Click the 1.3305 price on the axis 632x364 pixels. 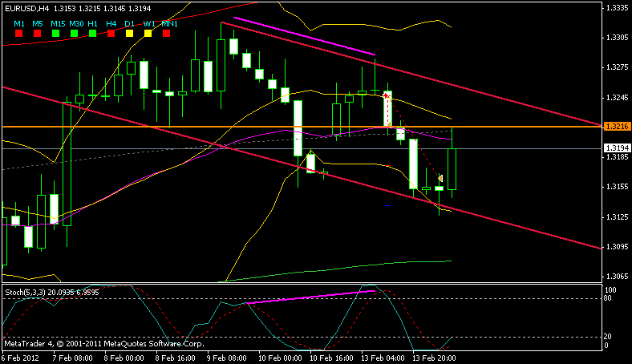[x=617, y=38]
